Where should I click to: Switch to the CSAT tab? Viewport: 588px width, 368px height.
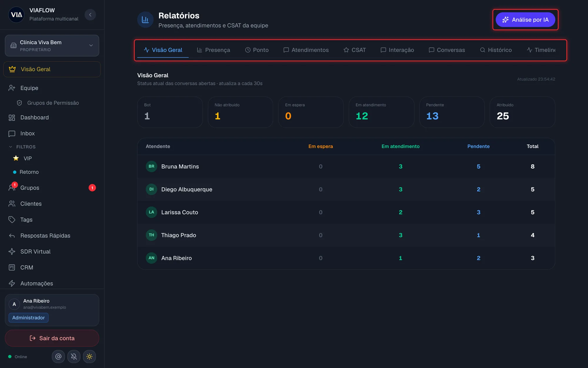355,50
